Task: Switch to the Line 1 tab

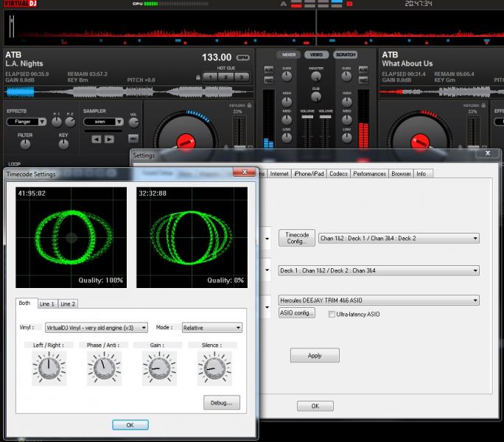Action: pos(47,304)
